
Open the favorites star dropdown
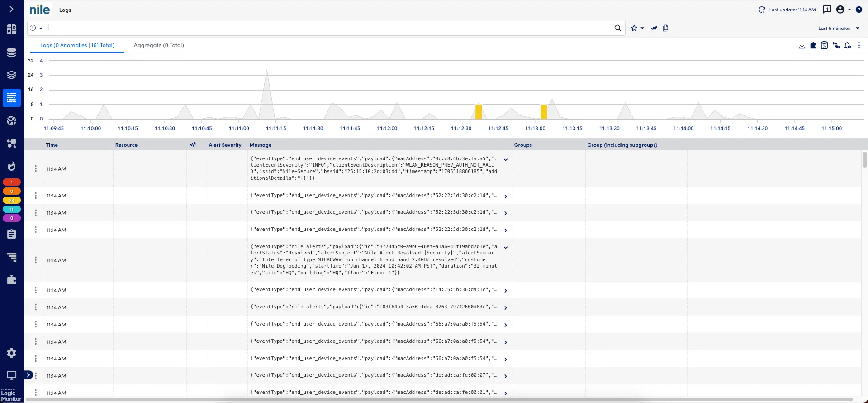coord(637,28)
